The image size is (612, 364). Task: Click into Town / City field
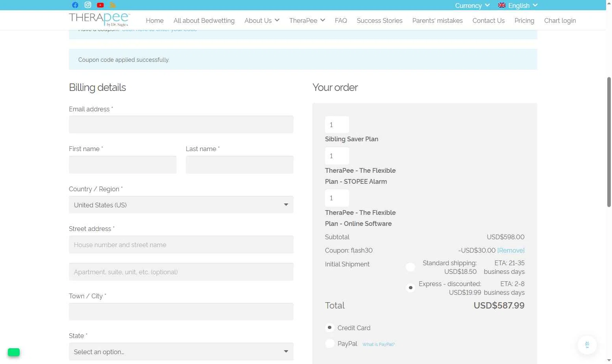pyautogui.click(x=181, y=312)
